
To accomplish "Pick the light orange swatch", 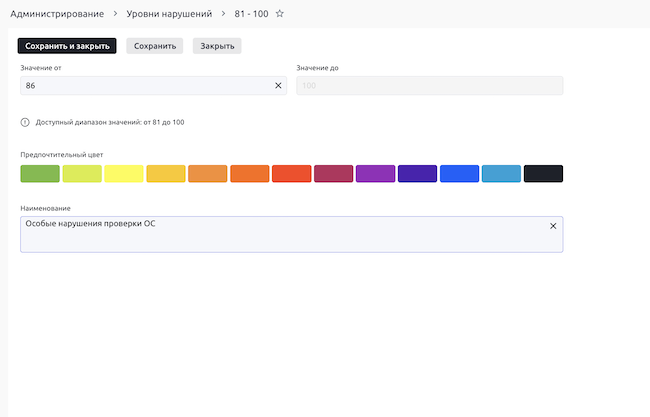I will [208, 174].
